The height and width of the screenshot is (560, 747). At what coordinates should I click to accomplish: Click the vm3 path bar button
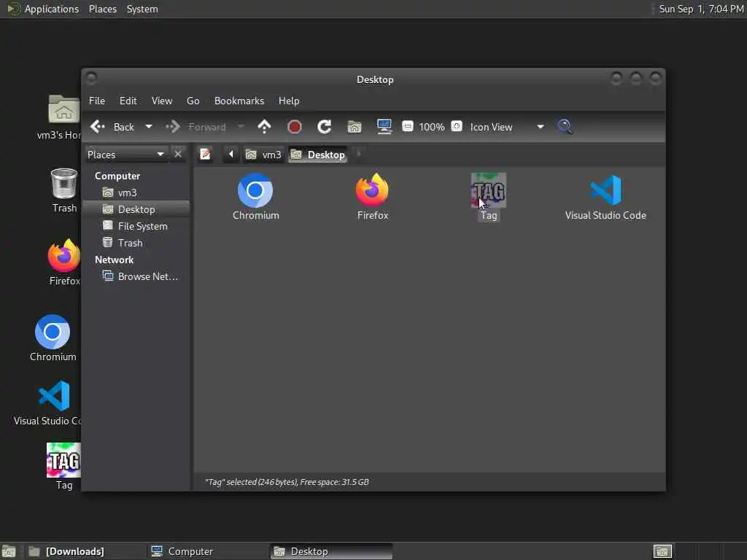pos(263,155)
